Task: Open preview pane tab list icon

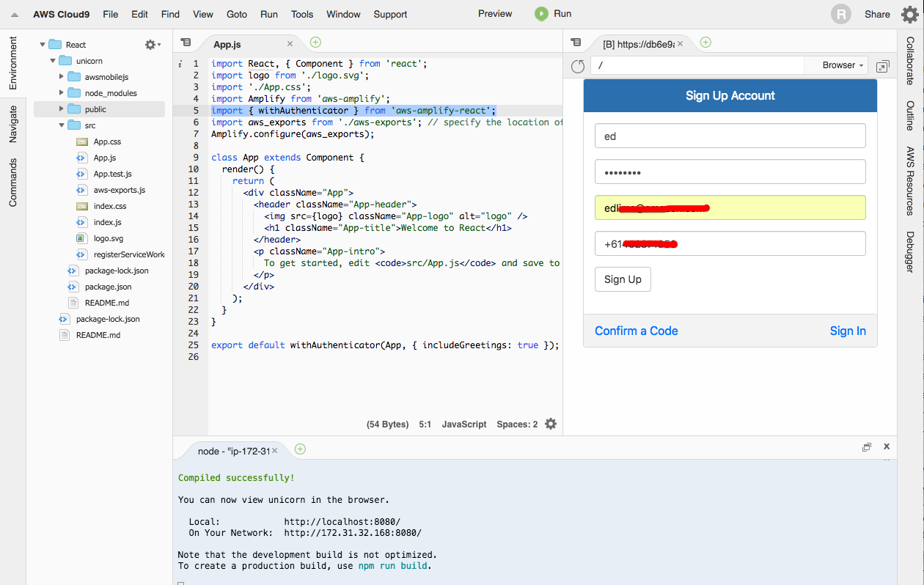Action: [576, 43]
